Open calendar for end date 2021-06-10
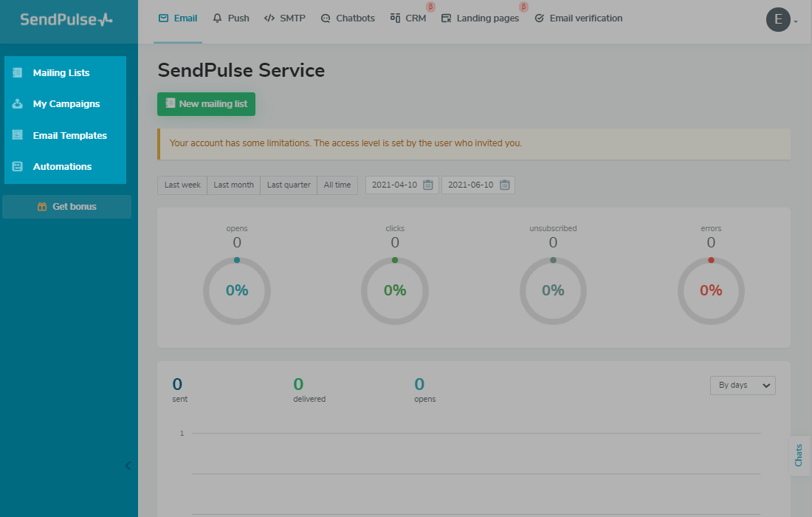Viewport: 812px width, 517px height. click(504, 185)
